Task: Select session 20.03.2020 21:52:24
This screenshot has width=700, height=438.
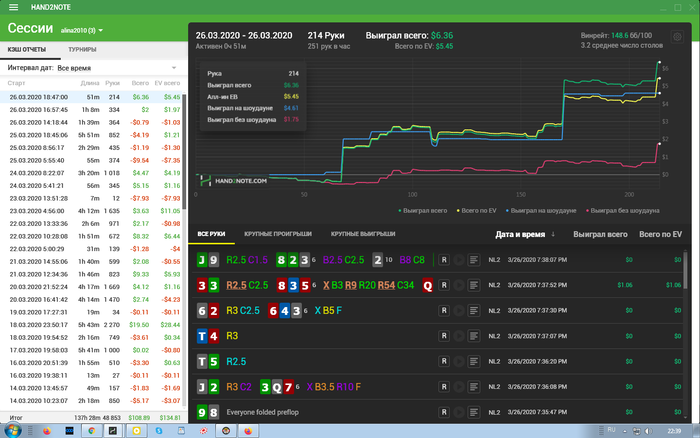Action: (x=93, y=287)
